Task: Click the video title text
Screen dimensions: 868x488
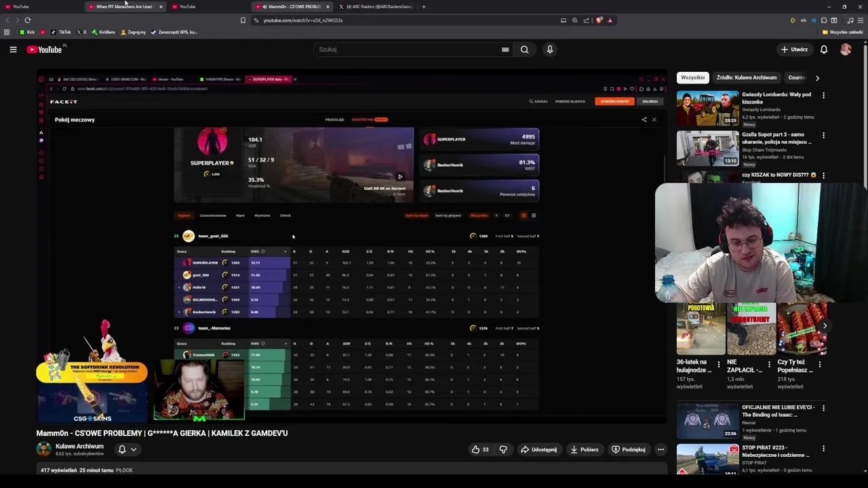Action: [162, 433]
